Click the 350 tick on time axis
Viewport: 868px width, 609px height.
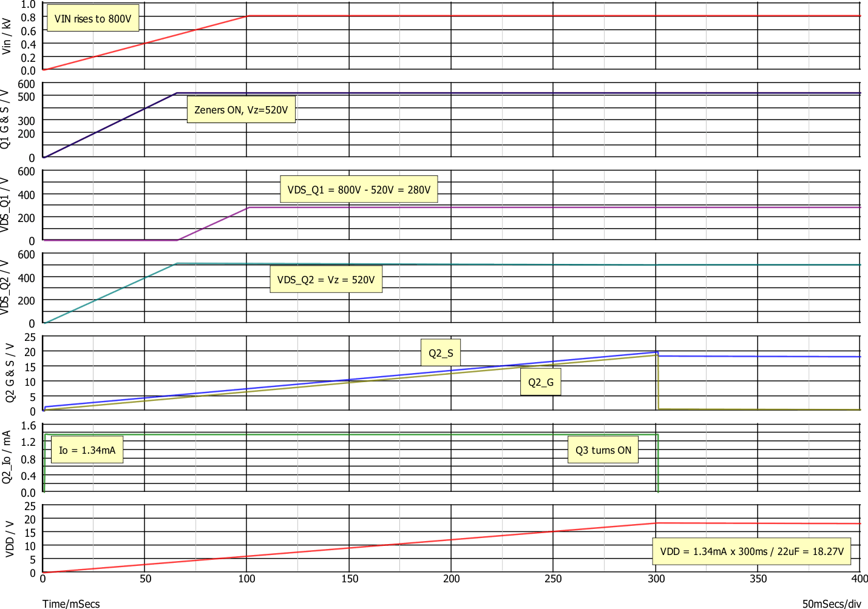tap(758, 579)
